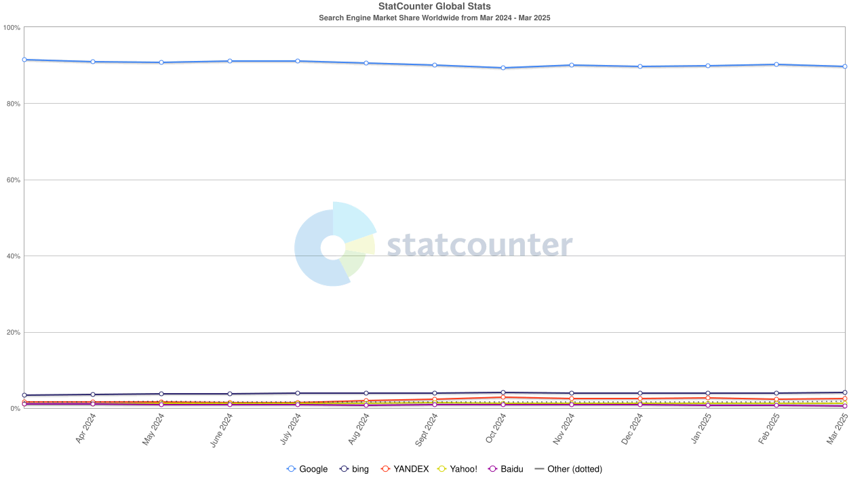Click the statcounter pie chart logo watermark
Viewport: 868px width, 488px height.
(334, 245)
